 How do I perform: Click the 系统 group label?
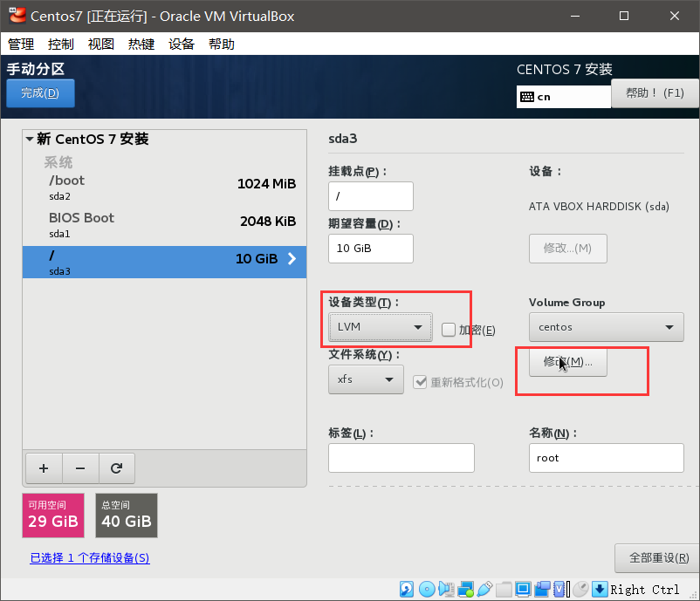click(58, 162)
